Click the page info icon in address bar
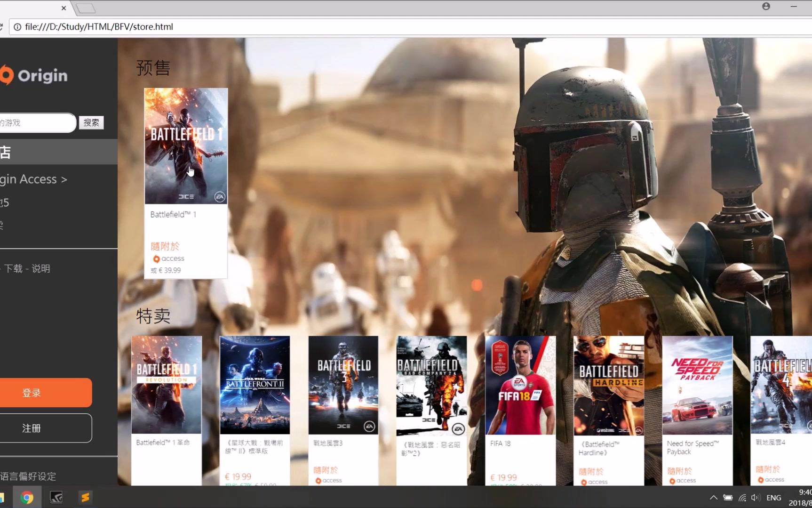This screenshot has width=812, height=508. pos(17,27)
